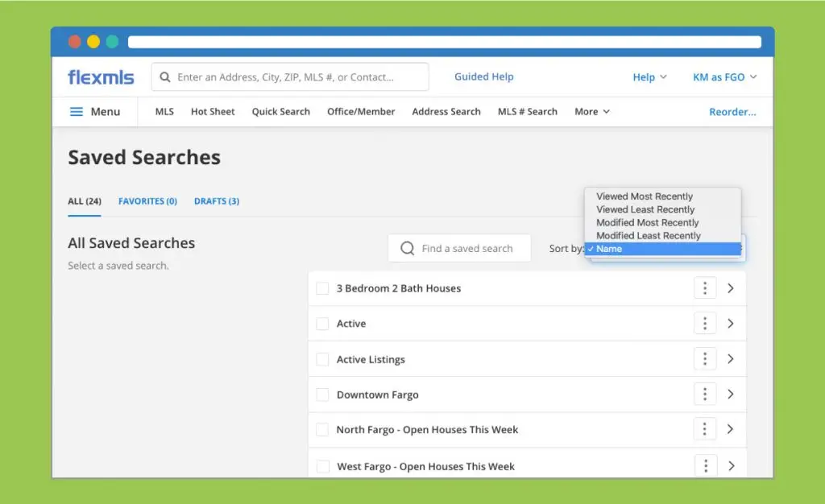
Task: Choose Modified Most Recently sort option
Action: pos(648,222)
